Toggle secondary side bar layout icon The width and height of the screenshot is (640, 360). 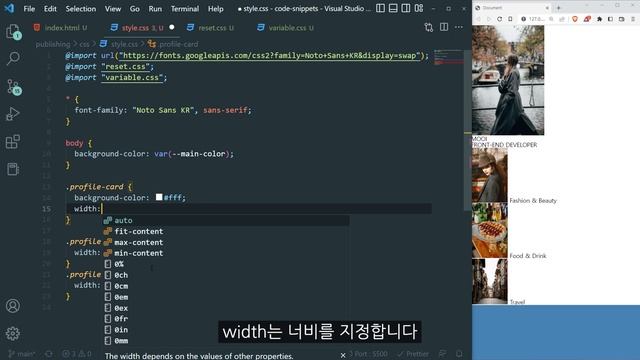coord(406,8)
